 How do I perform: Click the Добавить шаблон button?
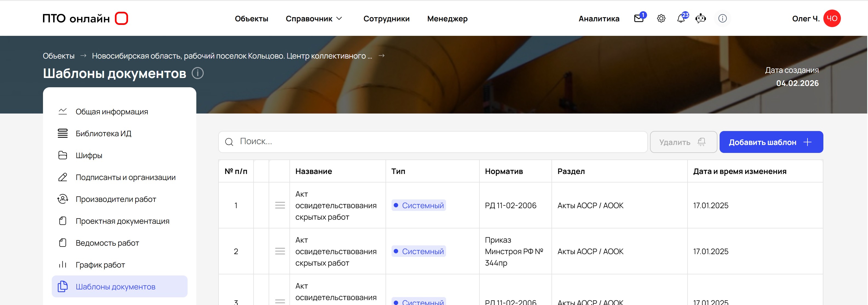(771, 142)
